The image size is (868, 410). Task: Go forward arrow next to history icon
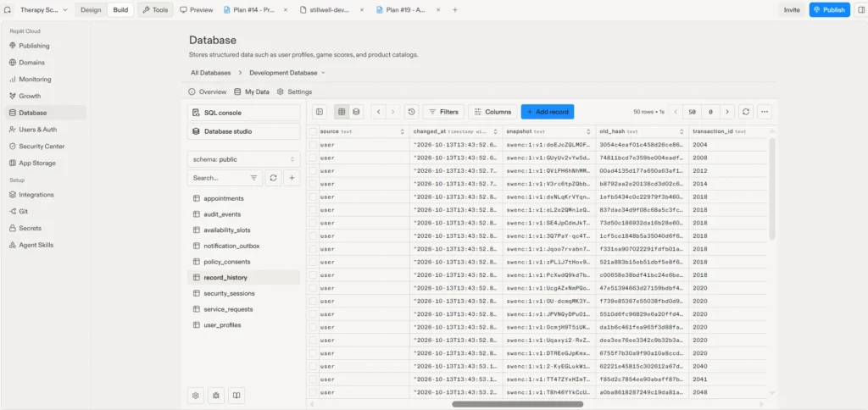point(393,112)
